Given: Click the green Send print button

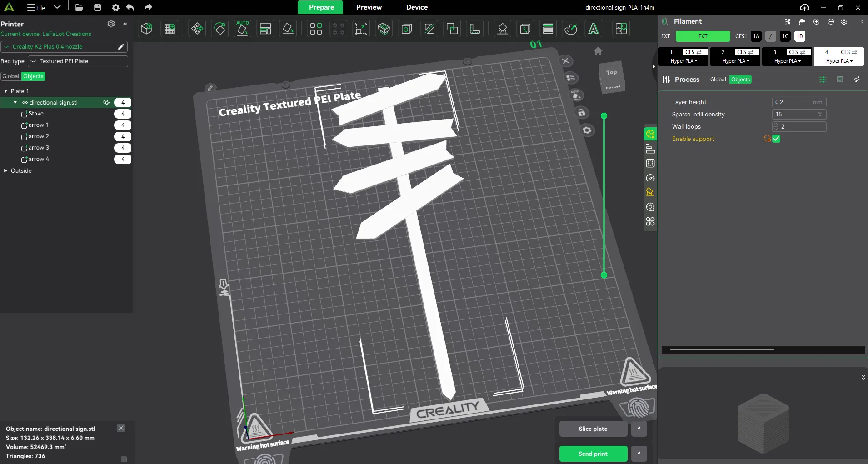Looking at the screenshot, I should click(x=593, y=454).
